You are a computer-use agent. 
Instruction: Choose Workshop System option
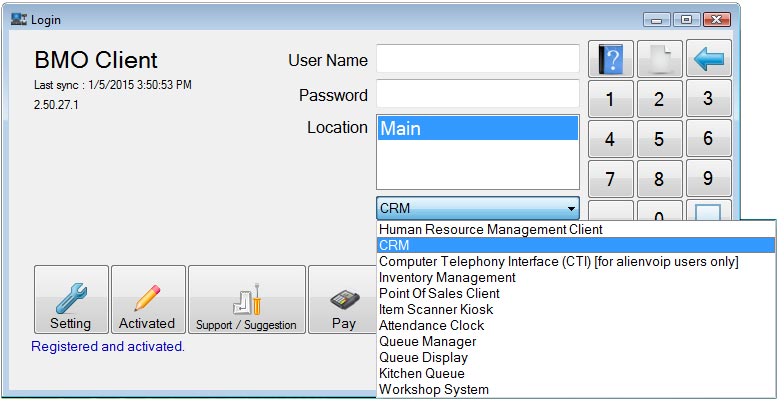(576, 390)
